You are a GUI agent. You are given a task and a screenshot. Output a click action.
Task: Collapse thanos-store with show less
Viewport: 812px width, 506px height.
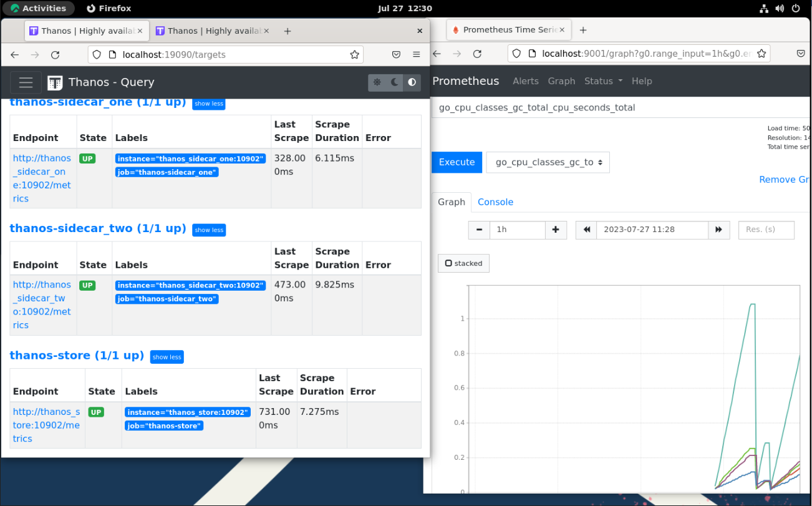click(167, 357)
